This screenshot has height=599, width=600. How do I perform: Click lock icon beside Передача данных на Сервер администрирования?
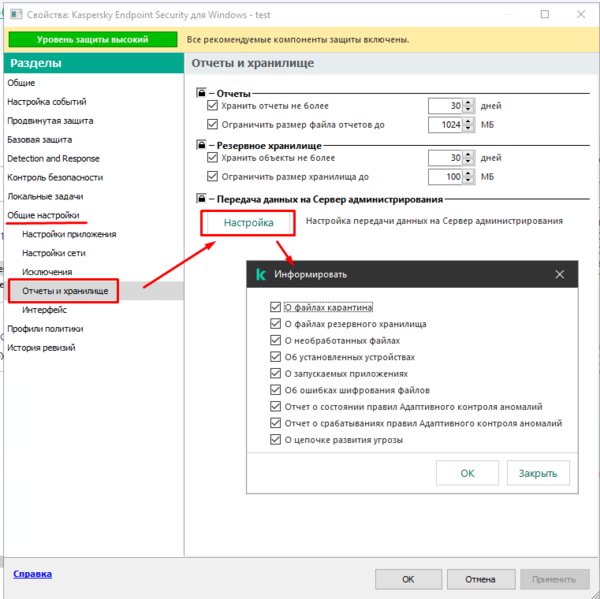201,198
